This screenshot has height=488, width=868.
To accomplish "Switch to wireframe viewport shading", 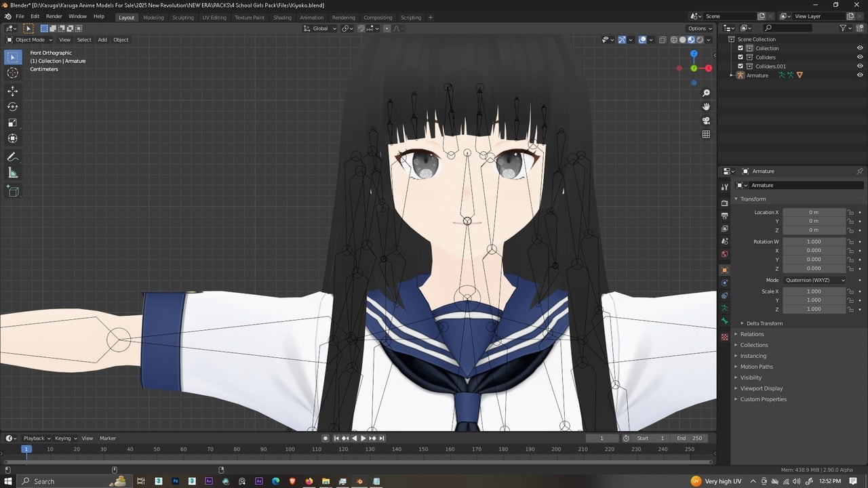I will click(674, 39).
